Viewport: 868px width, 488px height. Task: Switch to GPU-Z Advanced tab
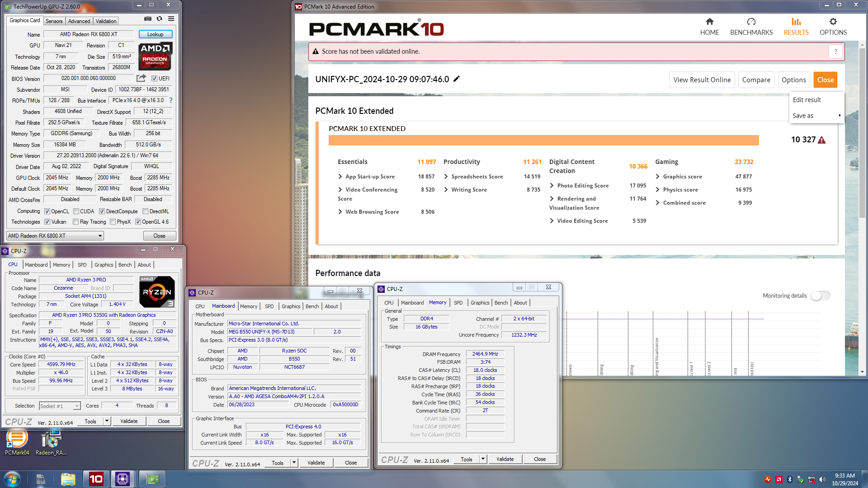pos(79,21)
